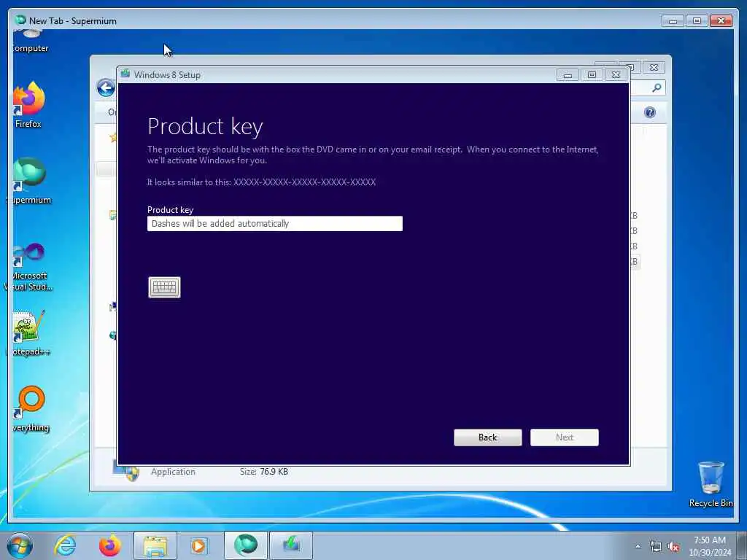Click the Explorer window back arrow button

tap(106, 87)
